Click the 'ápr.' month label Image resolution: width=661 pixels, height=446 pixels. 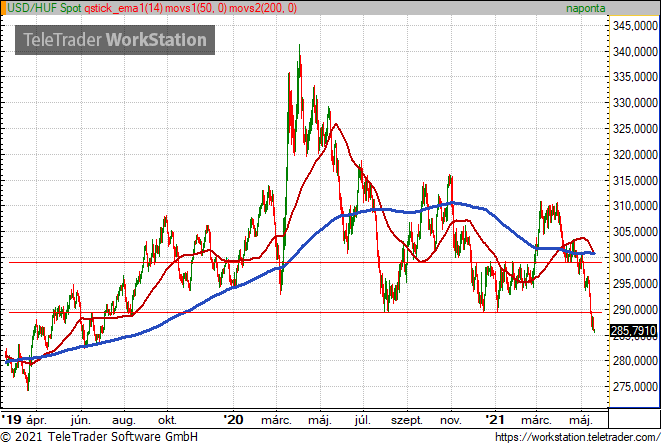(x=37, y=421)
